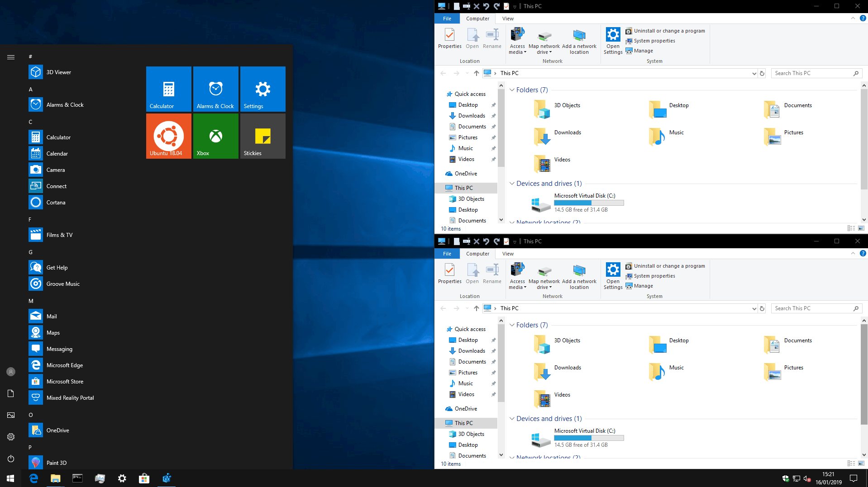Screen dimensions: 868x487
Task: Collapse Devices and drives in lower window
Action: click(x=512, y=419)
